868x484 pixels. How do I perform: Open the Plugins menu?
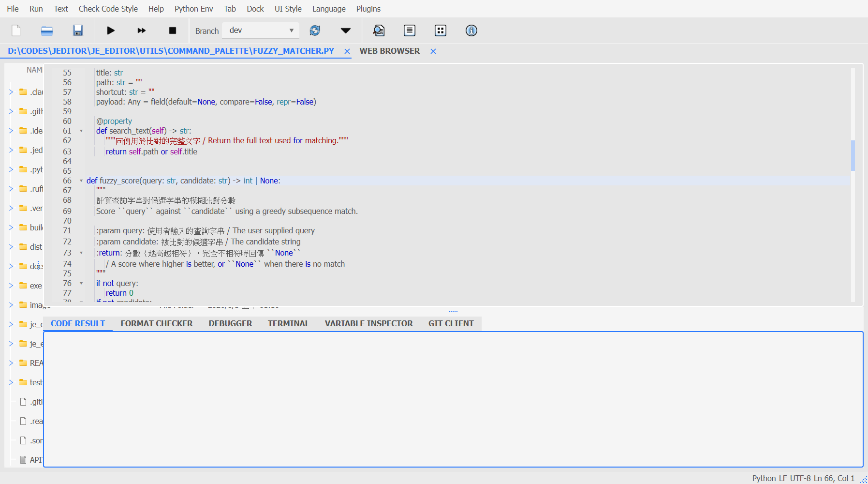(x=368, y=9)
